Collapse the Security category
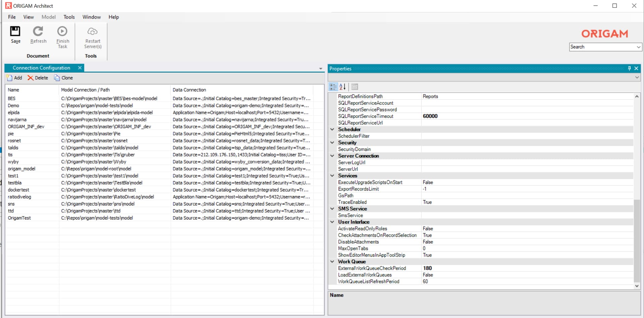This screenshot has height=318, width=644. pos(332,142)
